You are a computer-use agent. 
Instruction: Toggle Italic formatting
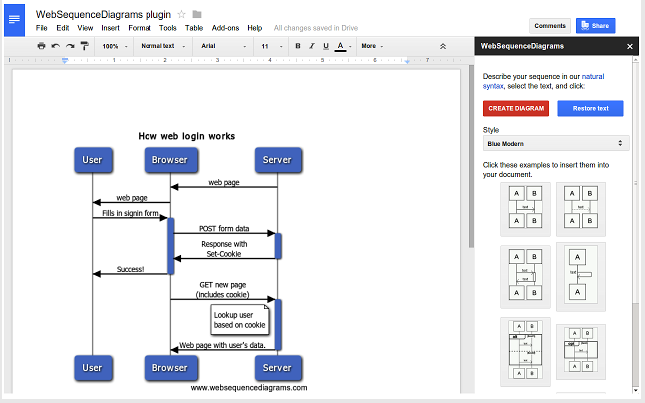312,46
